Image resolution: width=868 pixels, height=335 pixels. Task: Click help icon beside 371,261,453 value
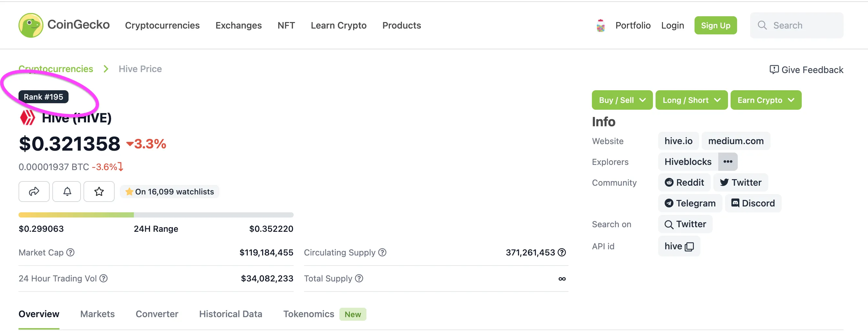tap(562, 253)
